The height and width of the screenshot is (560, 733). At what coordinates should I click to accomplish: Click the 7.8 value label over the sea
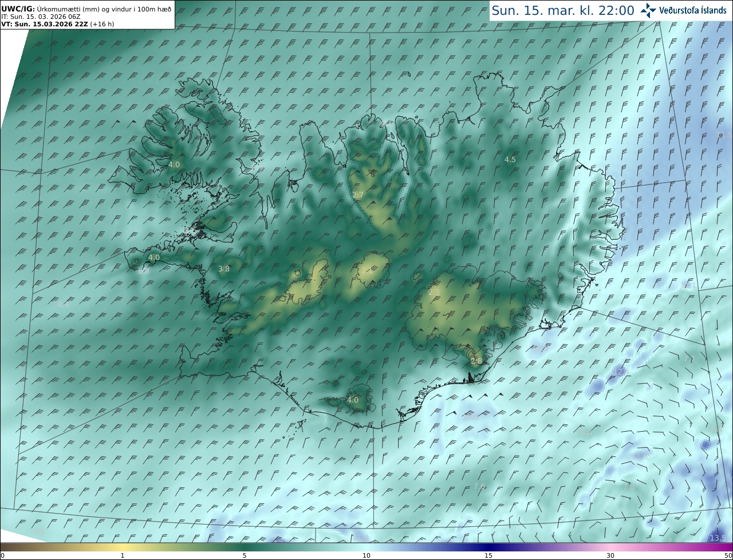(x=629, y=487)
